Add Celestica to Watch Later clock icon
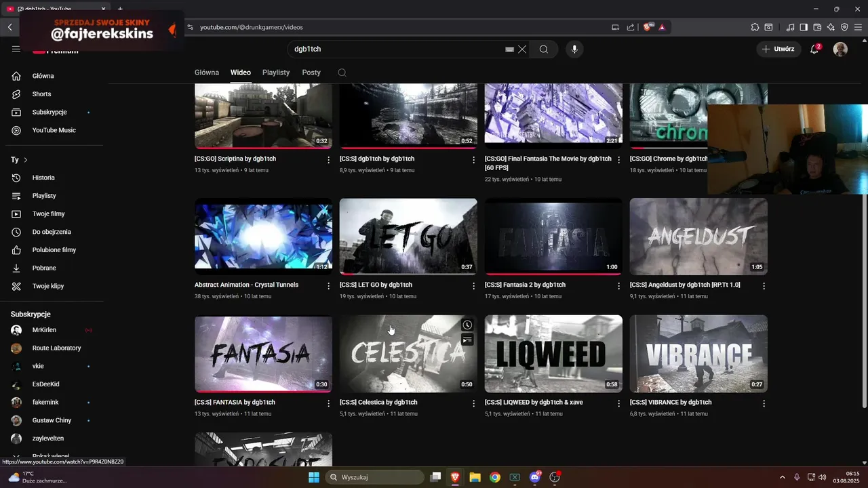This screenshot has height=488, width=868. pyautogui.click(x=467, y=325)
